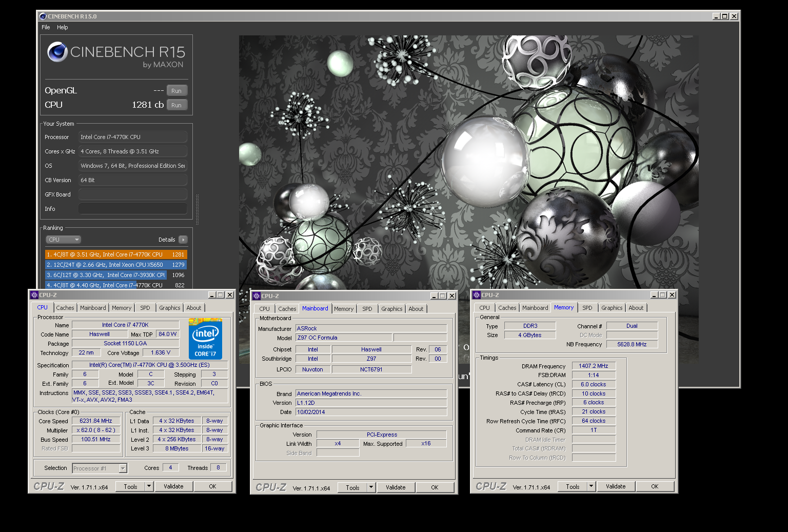
Task: Click the BIOS version L1.12D field
Action: [371, 403]
